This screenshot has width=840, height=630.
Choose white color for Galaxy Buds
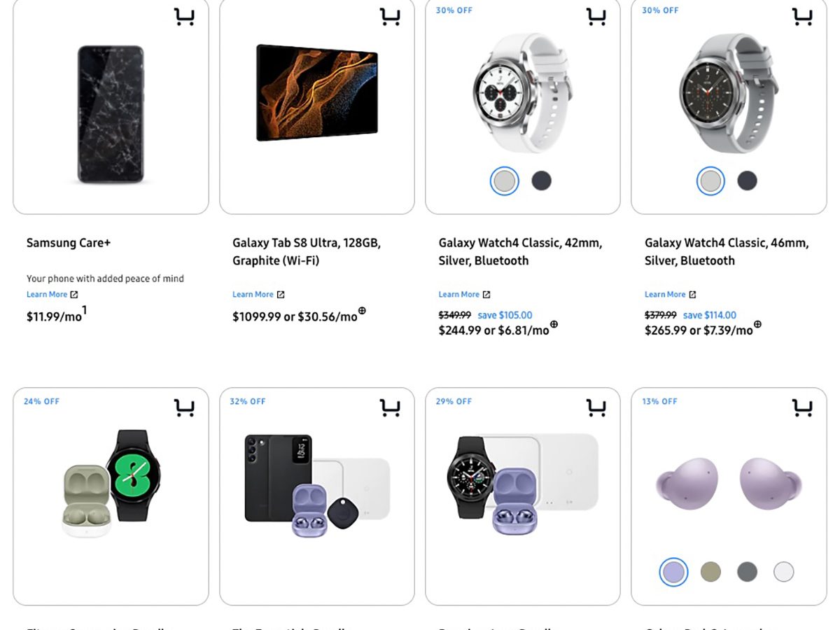[784, 572]
